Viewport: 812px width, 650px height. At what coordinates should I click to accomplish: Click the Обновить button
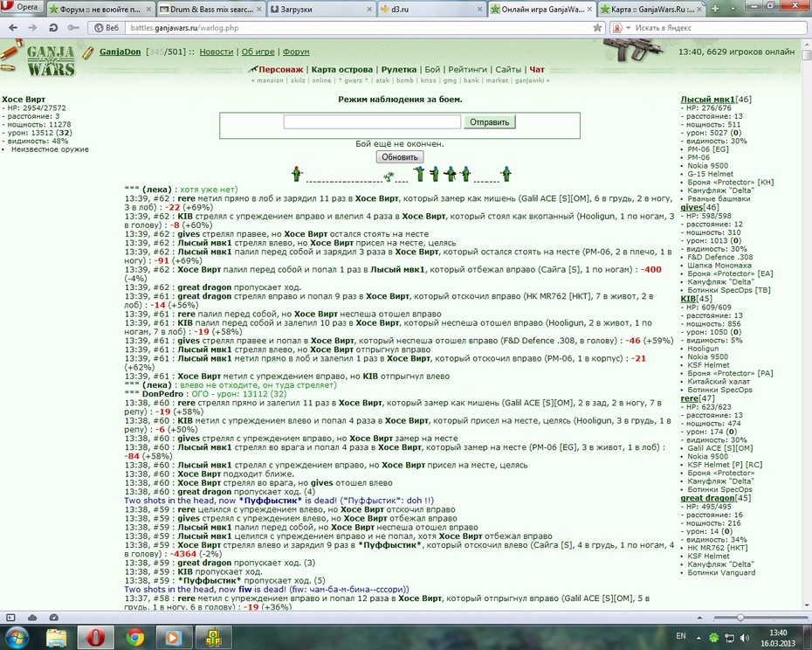[399, 157]
